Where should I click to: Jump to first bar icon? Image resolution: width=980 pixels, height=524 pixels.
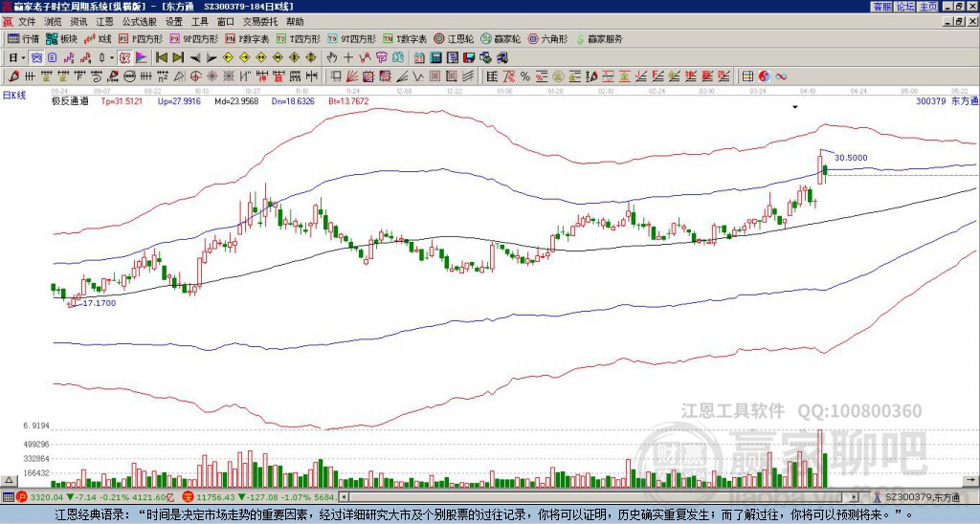[x=161, y=57]
